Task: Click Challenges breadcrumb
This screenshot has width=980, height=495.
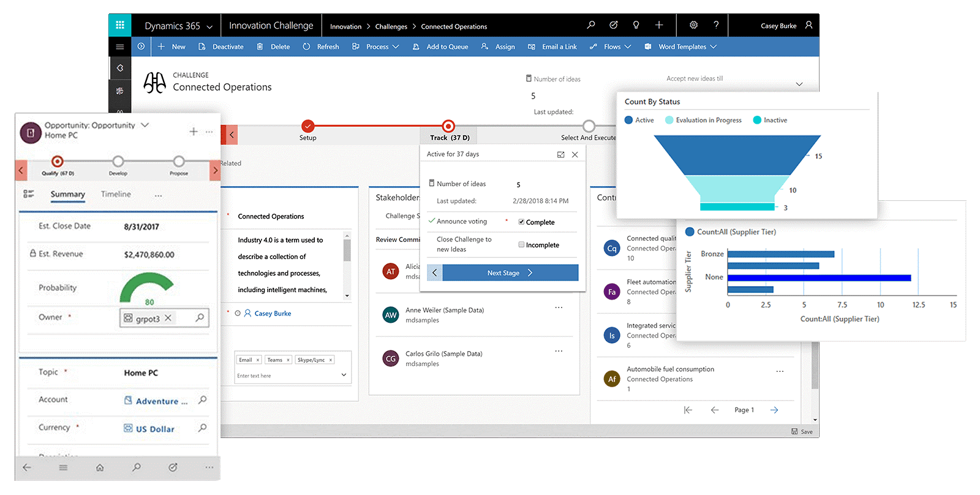Action: coord(391,26)
